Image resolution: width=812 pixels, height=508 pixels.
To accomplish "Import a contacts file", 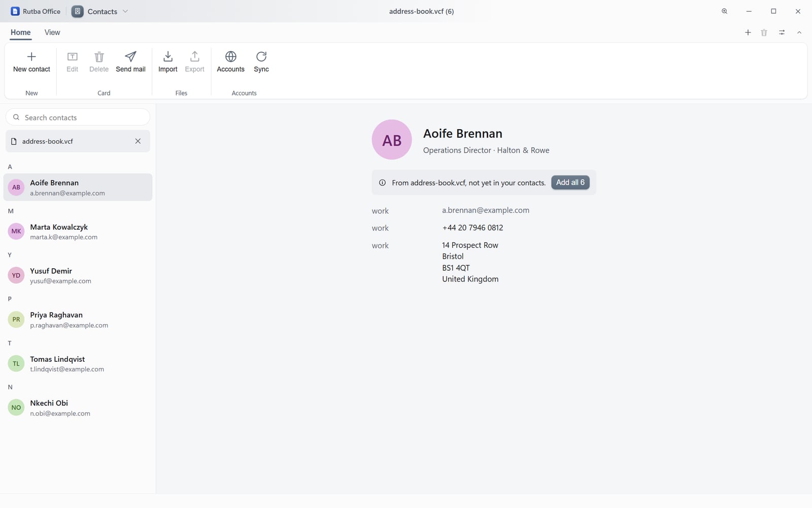I will coord(168,62).
